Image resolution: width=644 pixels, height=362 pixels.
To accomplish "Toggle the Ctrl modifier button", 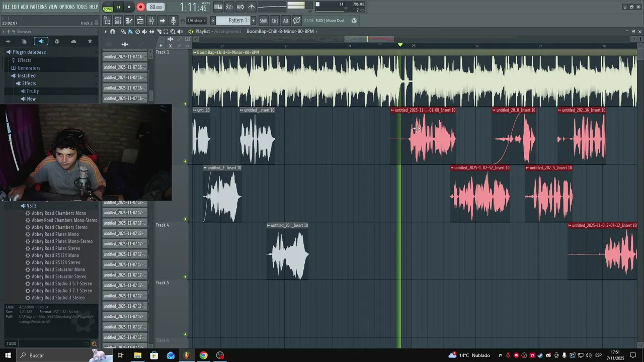I will point(275,21).
